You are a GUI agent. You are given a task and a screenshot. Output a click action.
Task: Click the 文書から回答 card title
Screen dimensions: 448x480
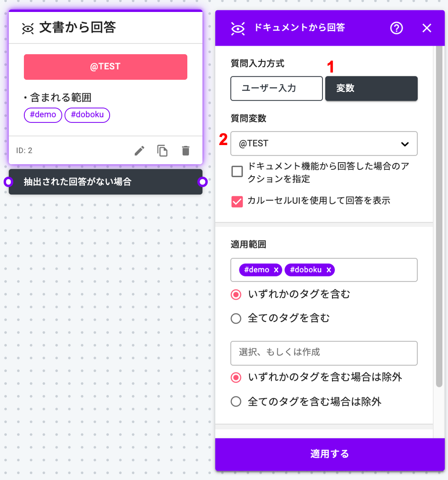(78, 28)
